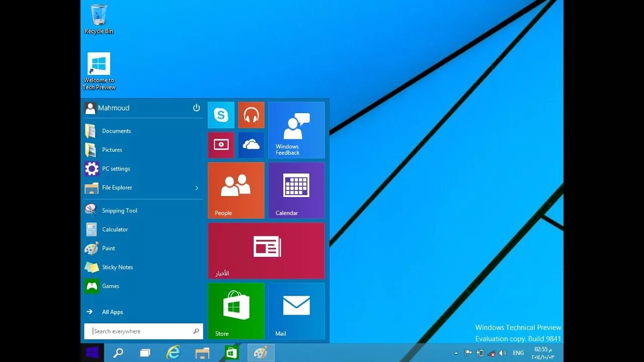
Task: Select Recycle Bin desktop icon
Action: [x=99, y=20]
